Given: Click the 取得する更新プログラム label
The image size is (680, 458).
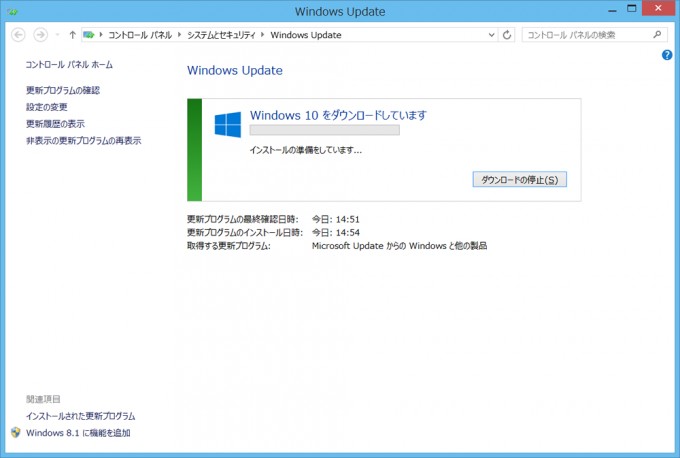Looking at the screenshot, I should click(x=229, y=246).
